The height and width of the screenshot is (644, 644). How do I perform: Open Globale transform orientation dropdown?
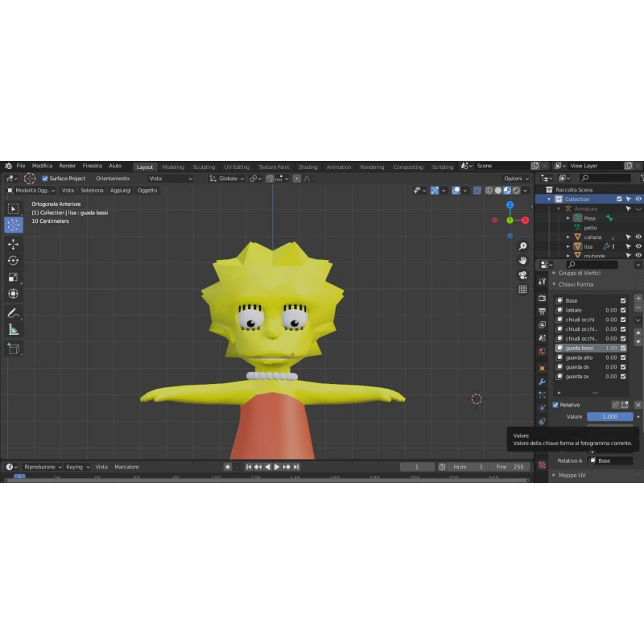tap(227, 178)
